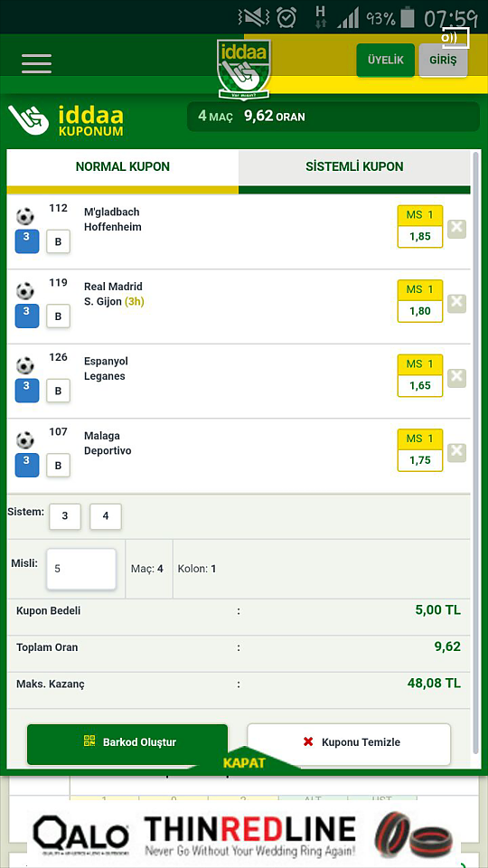488x868 pixels.
Task: Switch to Normal Kupon tab
Action: [123, 166]
